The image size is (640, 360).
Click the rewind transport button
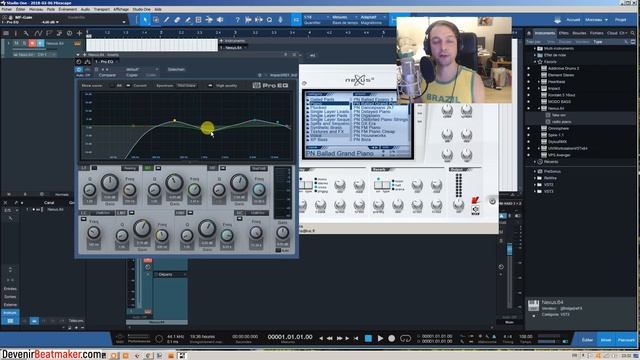[329, 338]
